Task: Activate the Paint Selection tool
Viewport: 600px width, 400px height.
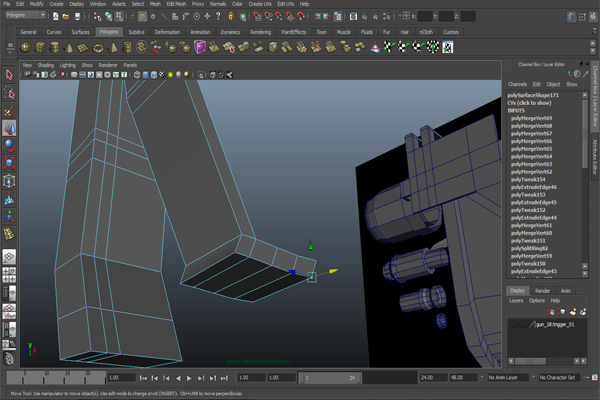Action: coord(9,111)
